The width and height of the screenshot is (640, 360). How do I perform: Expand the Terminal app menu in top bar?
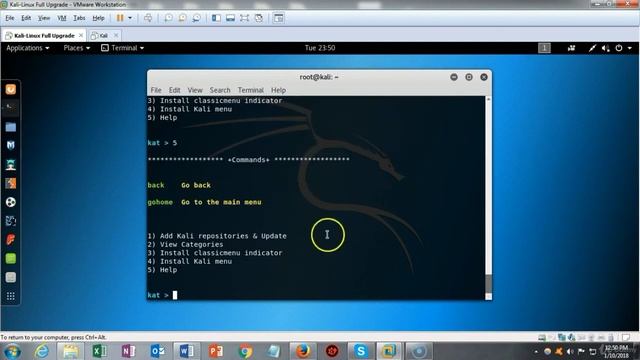tap(122, 48)
